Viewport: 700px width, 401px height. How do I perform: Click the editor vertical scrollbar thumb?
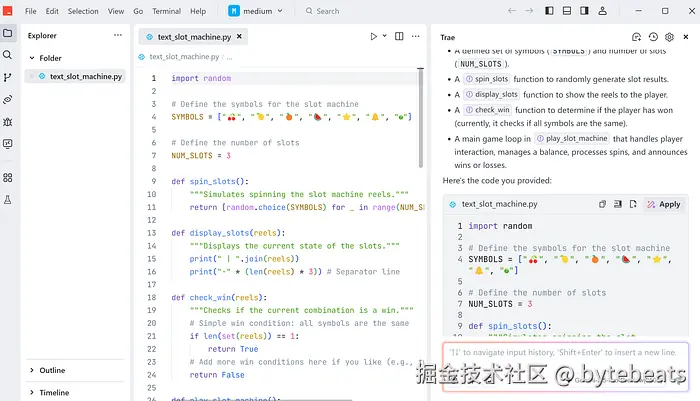[421, 118]
